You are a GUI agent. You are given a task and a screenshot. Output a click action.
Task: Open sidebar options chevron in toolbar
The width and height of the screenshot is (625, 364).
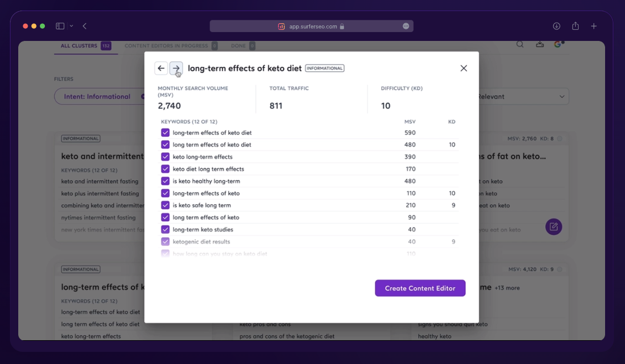(x=71, y=26)
